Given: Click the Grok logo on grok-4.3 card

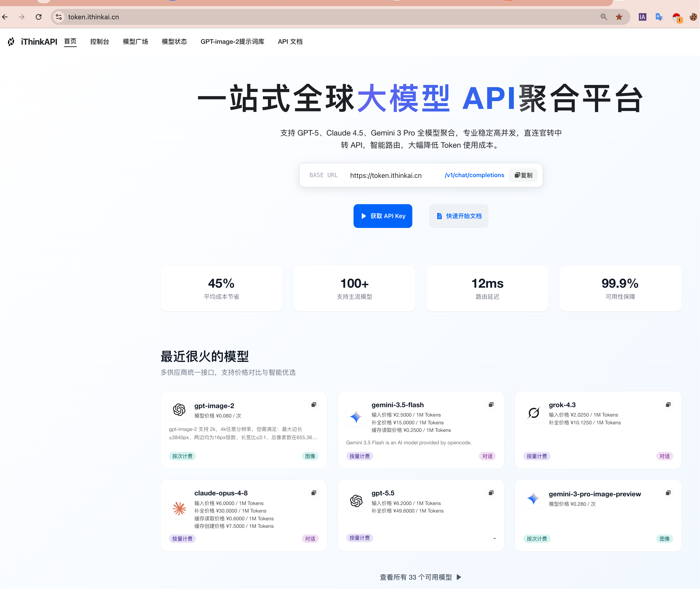Looking at the screenshot, I should point(533,413).
